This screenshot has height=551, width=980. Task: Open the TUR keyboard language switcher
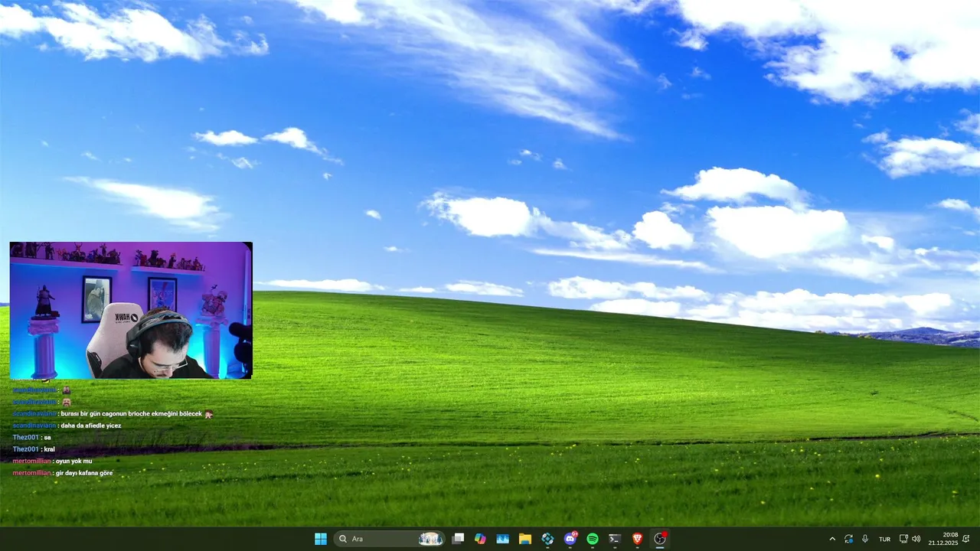[884, 539]
